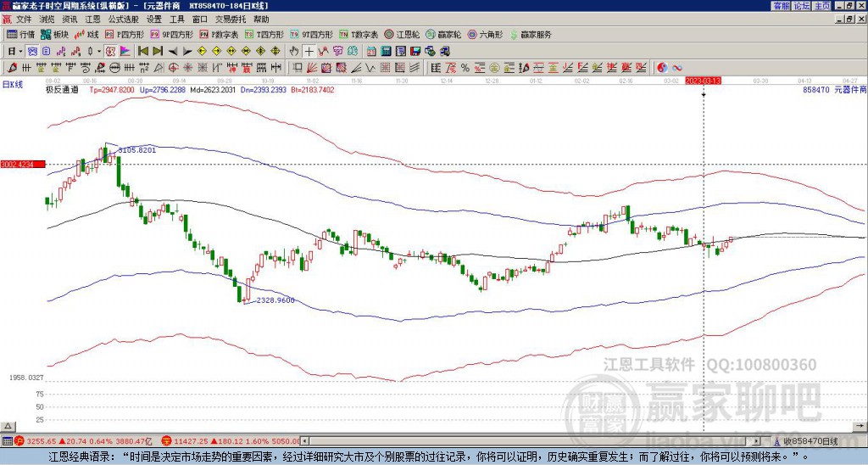Open the 浏览 menu
The width and height of the screenshot is (868, 465).
coord(47,20)
